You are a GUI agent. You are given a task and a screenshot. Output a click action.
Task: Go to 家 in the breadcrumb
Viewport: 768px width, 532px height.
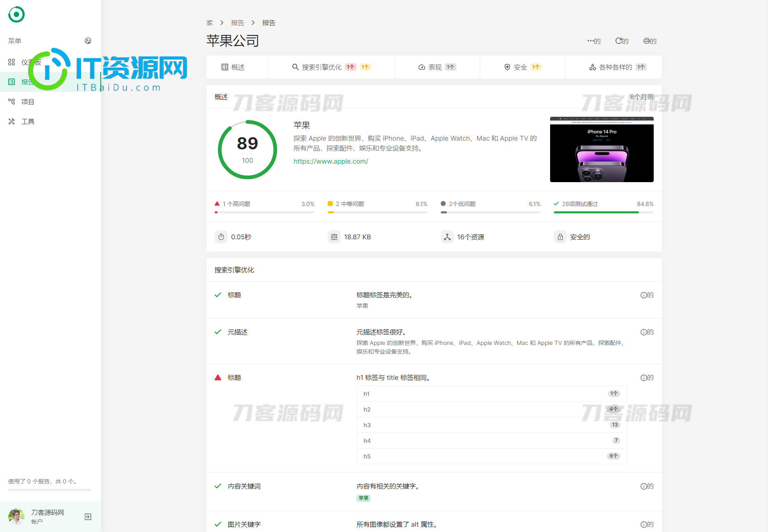click(x=210, y=23)
